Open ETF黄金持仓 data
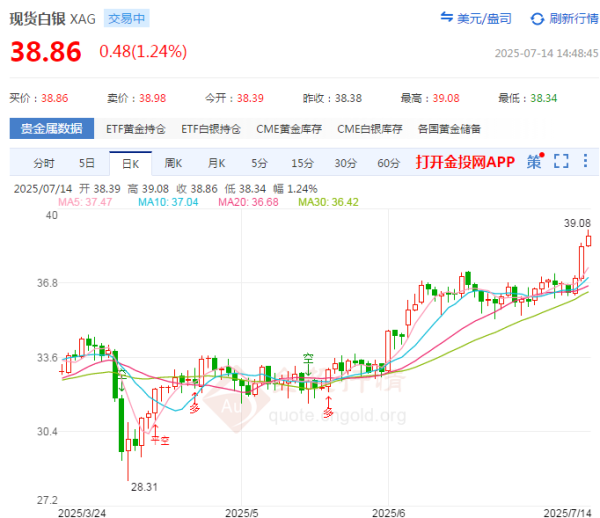 pos(136,129)
